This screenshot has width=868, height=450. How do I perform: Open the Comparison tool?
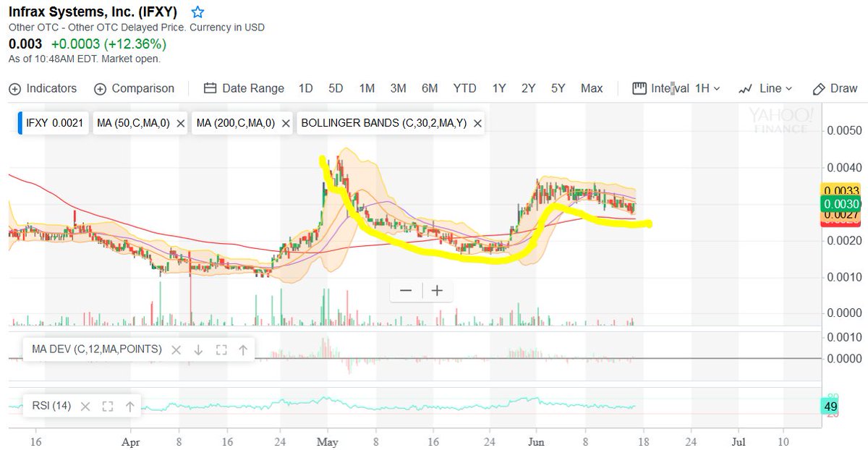(135, 88)
